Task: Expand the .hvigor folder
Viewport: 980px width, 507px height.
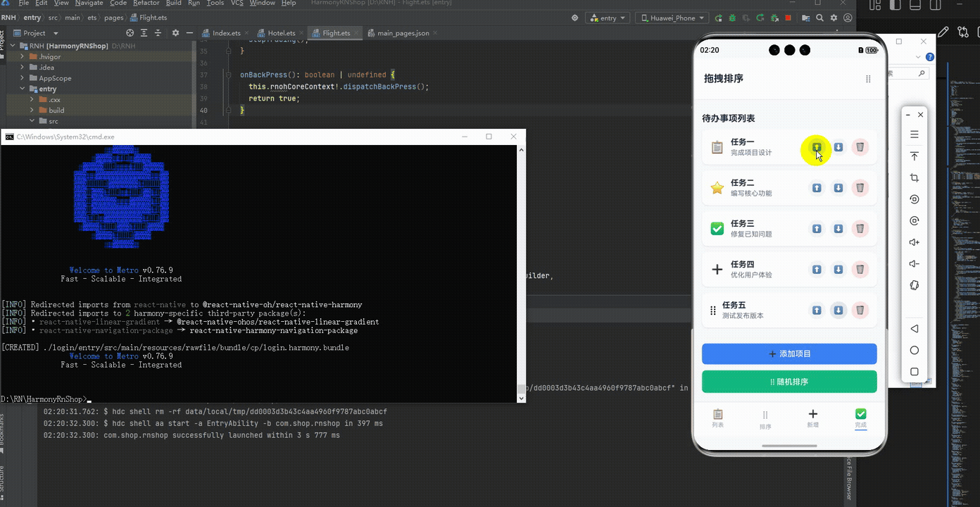Action: point(23,56)
